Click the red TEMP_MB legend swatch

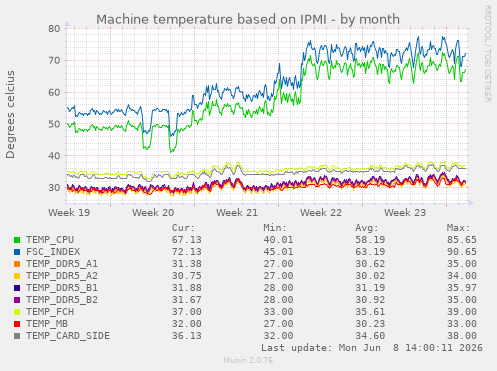tap(17, 324)
